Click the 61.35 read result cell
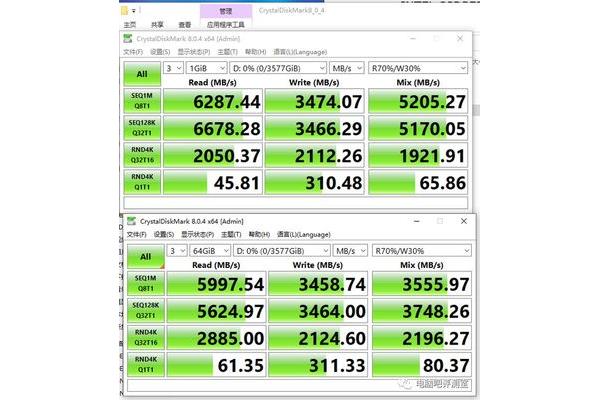Viewport: 600px width, 400px height. coord(217,364)
